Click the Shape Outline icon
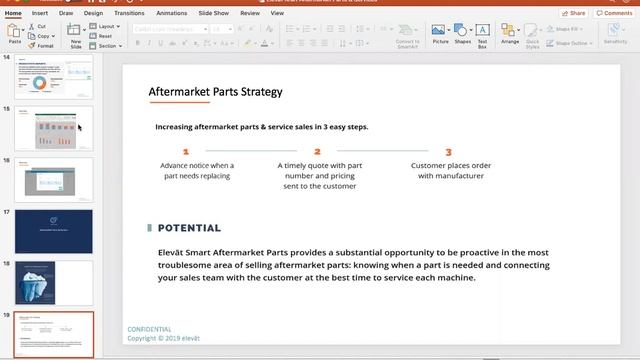 [x=550, y=43]
